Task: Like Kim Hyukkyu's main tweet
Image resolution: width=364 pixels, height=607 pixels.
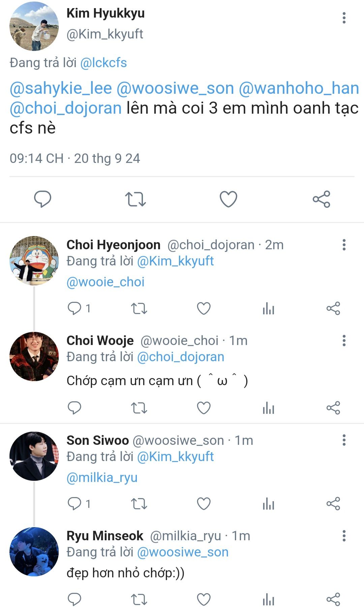Action: (x=229, y=199)
